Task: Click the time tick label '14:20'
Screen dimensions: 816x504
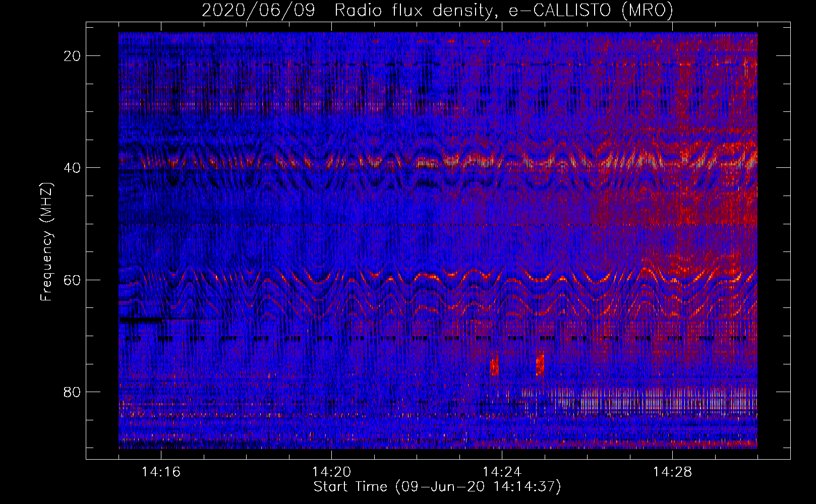Action: (x=331, y=472)
